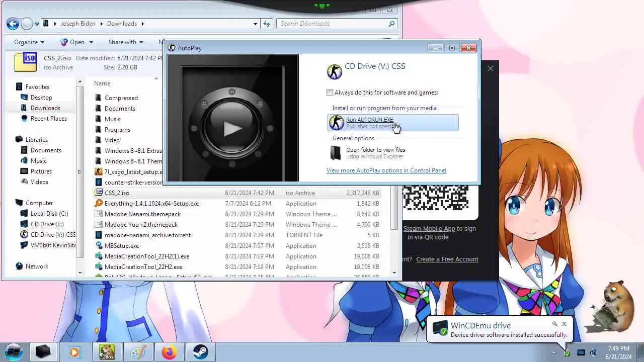Open 'View more AutoPlay options in Control Panel' link
Screen dimensions: 644x362
[386, 170]
